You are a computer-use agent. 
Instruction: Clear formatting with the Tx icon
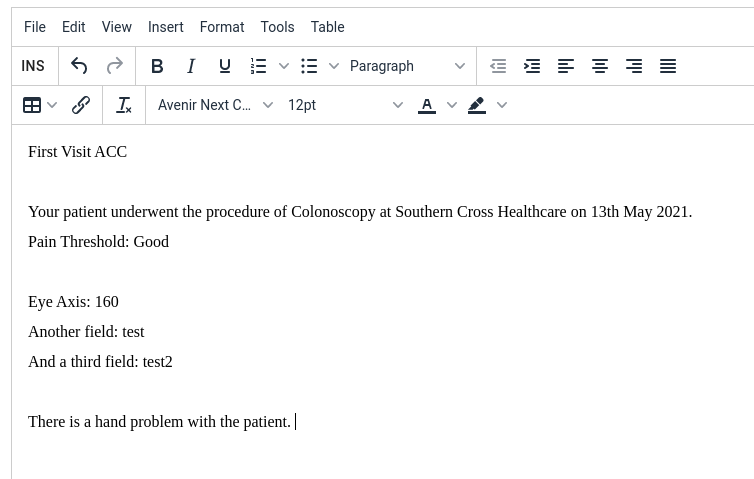(x=124, y=105)
